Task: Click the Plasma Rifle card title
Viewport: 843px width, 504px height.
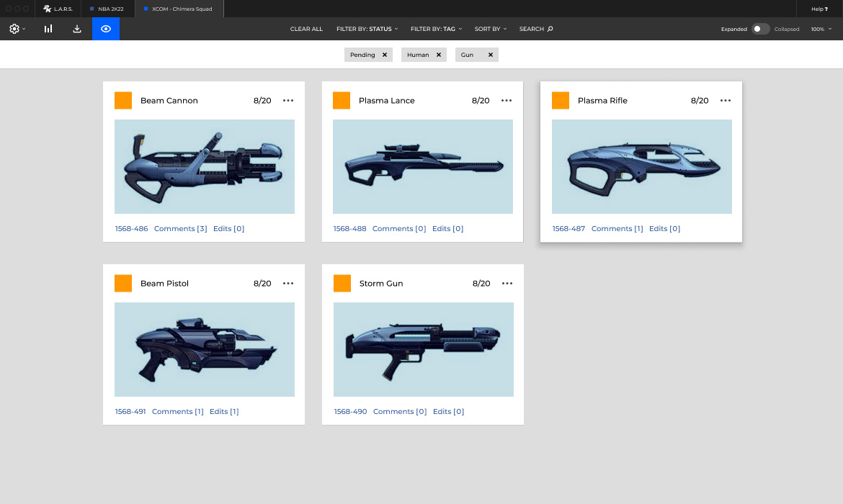Action: tap(602, 101)
